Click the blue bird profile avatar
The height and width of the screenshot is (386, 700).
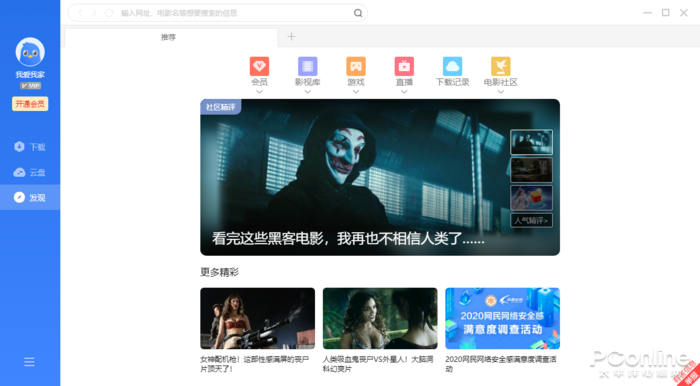pyautogui.click(x=30, y=52)
